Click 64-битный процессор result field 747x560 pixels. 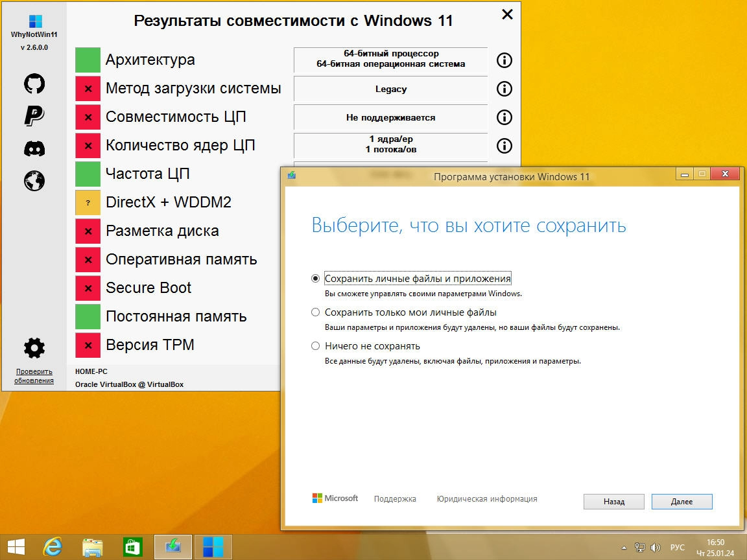[390, 59]
